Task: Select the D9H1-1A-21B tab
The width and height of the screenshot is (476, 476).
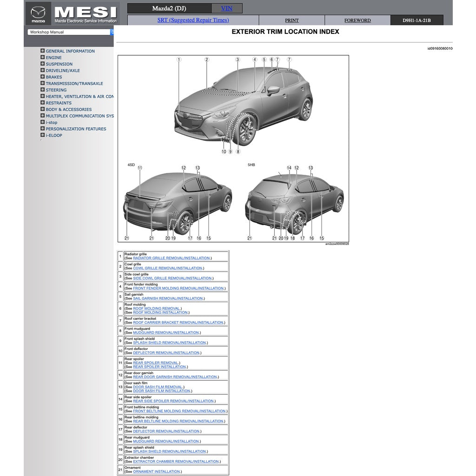Action: coord(417,20)
